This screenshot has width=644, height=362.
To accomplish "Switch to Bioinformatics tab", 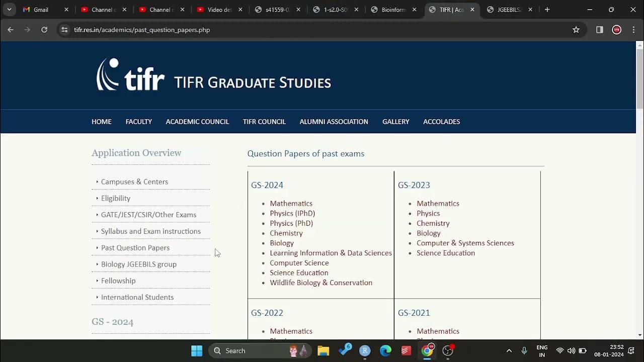I will coord(394,10).
